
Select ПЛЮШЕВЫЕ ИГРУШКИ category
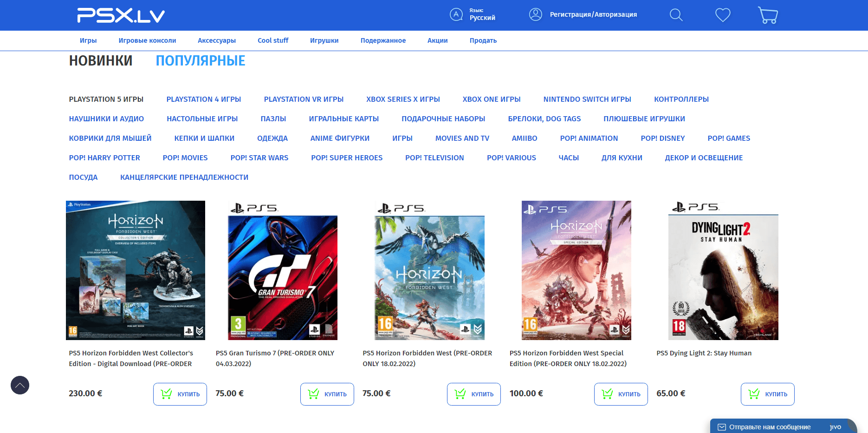tap(644, 118)
